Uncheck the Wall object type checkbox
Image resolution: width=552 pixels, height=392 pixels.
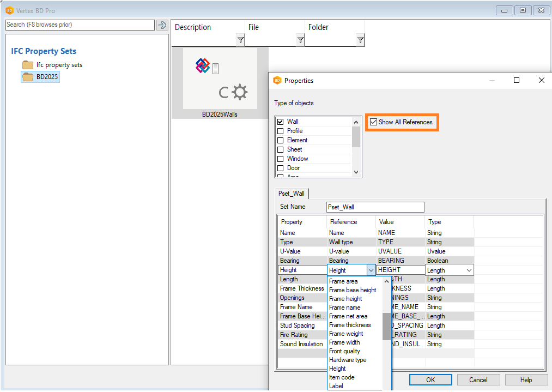(281, 122)
